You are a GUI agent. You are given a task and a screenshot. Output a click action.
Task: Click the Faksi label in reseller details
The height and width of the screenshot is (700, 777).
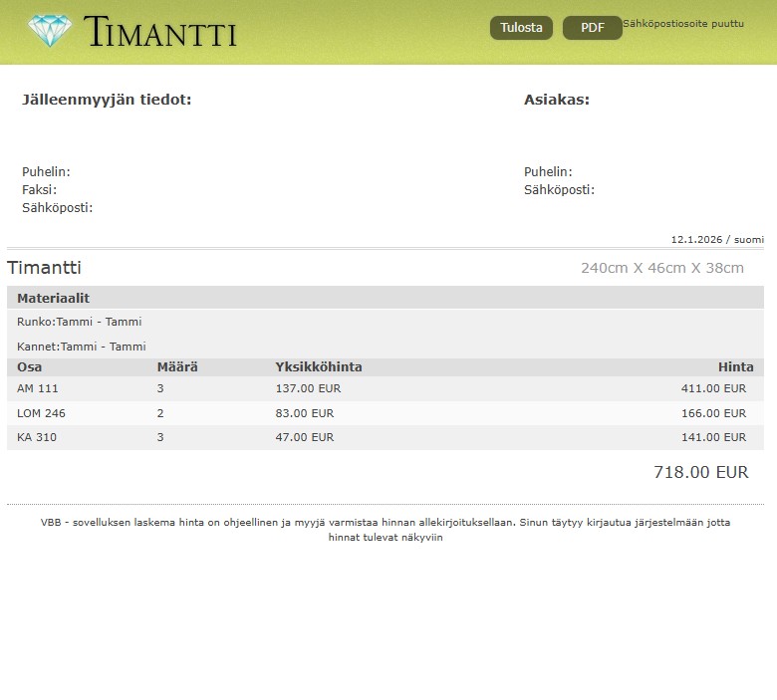coord(40,189)
